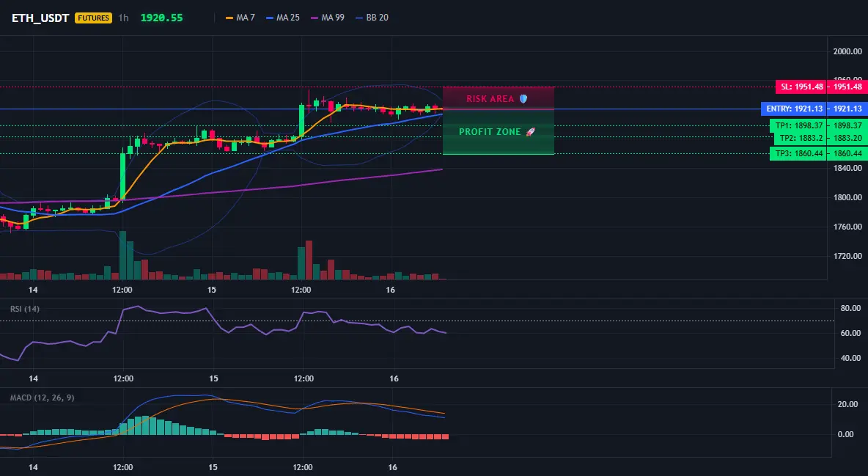
Task: Select the ETH_USDT symbol title
Action: (x=40, y=18)
